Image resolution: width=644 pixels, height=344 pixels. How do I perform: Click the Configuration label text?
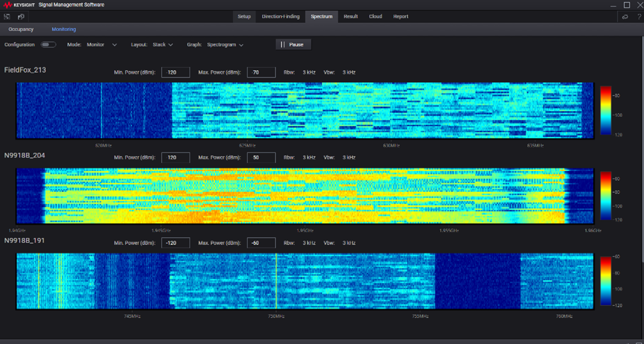(19, 45)
